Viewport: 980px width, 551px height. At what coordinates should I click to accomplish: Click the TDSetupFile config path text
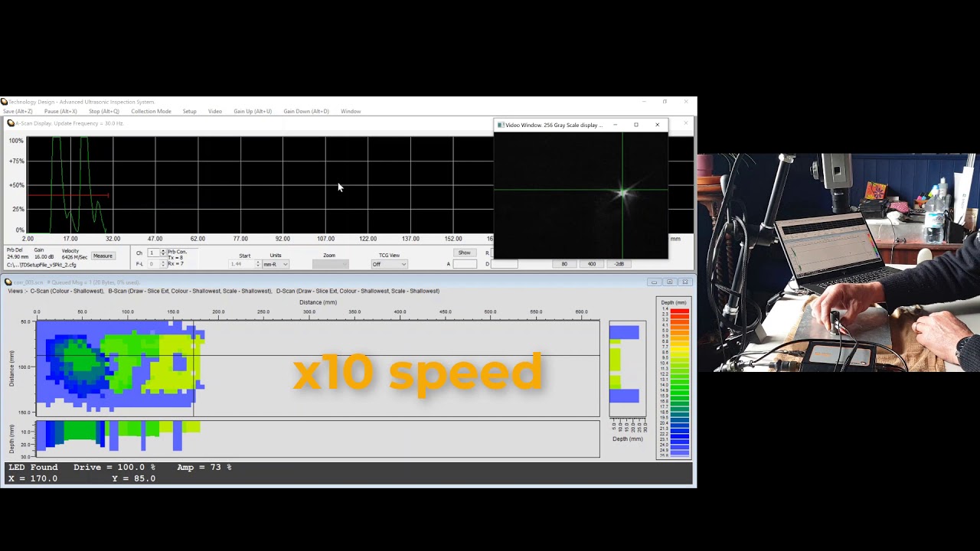[41, 265]
